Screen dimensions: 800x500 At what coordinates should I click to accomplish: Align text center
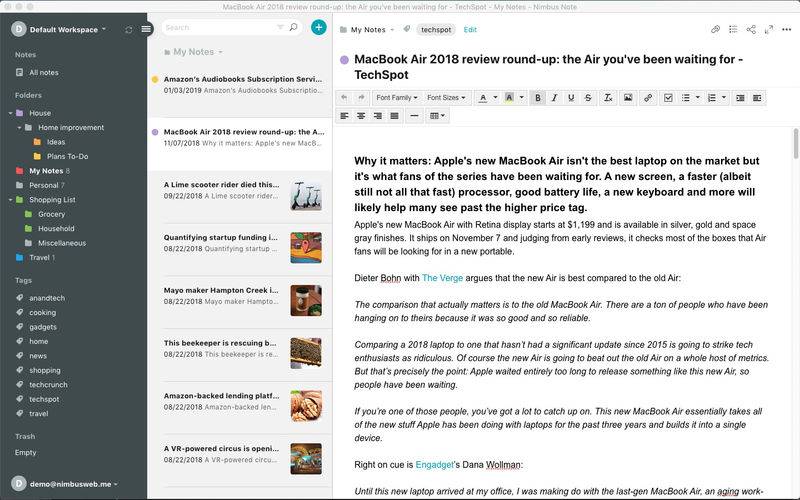(x=361, y=116)
